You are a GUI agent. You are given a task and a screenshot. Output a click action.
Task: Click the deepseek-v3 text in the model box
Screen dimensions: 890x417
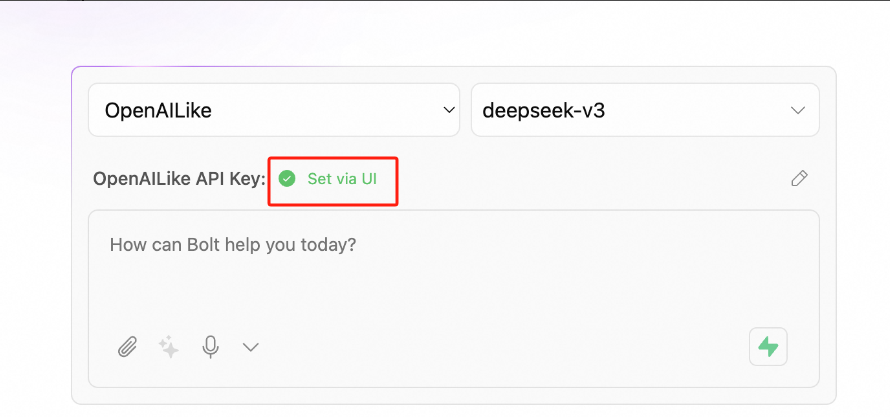(x=543, y=110)
